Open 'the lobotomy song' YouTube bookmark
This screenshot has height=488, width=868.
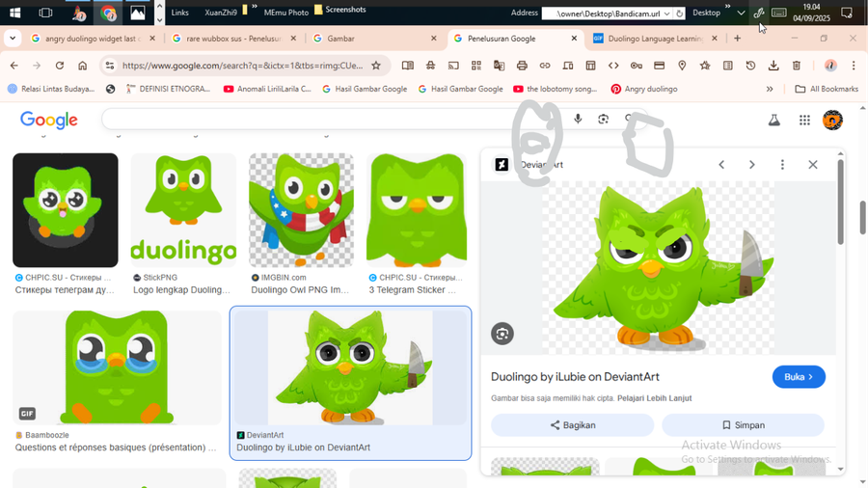click(x=556, y=89)
